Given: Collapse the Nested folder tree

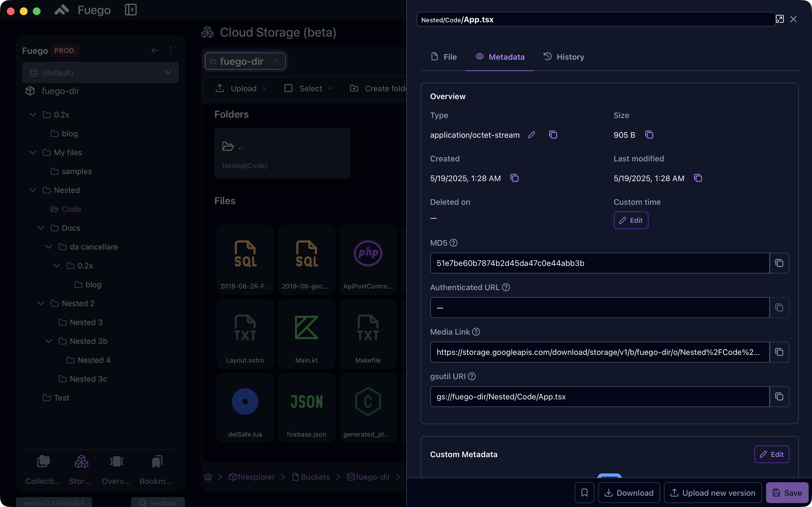Looking at the screenshot, I should point(33,190).
